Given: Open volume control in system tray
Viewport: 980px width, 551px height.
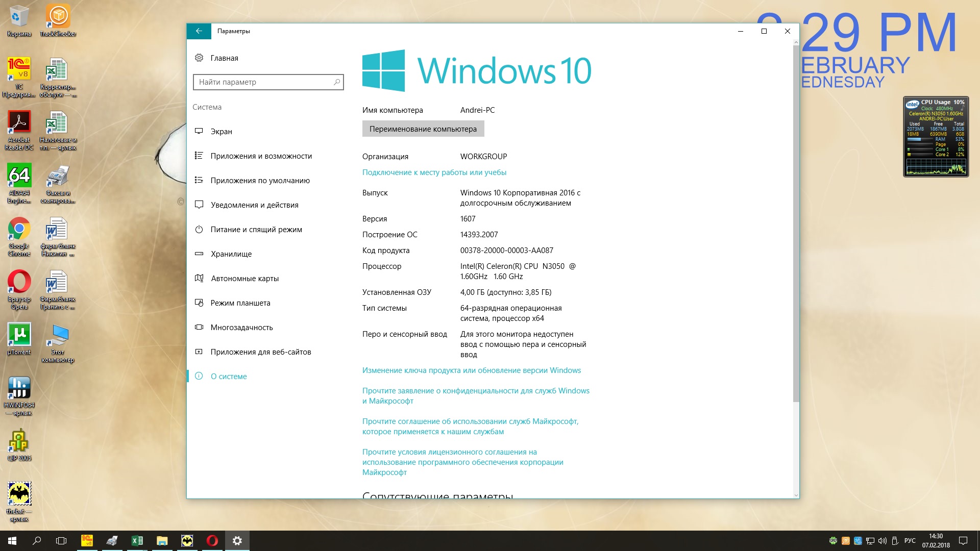Looking at the screenshot, I should (x=883, y=541).
